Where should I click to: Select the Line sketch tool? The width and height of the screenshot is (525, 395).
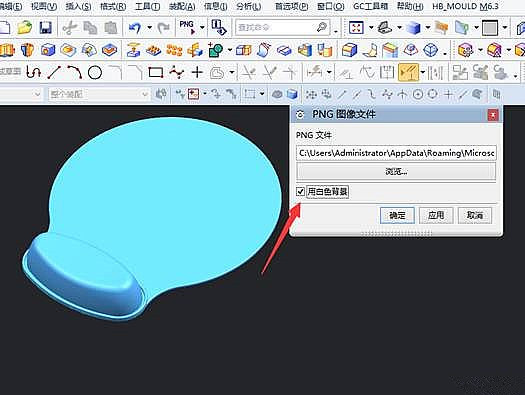tap(54, 72)
